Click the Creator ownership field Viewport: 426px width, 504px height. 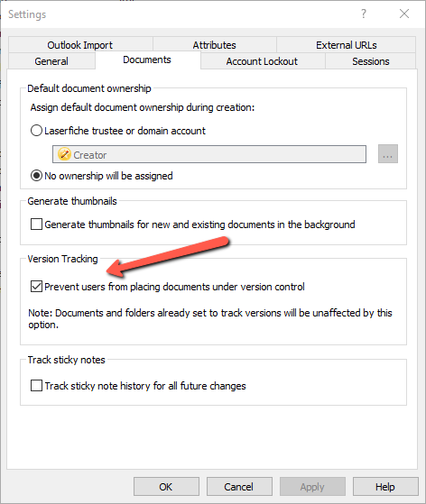tap(209, 154)
